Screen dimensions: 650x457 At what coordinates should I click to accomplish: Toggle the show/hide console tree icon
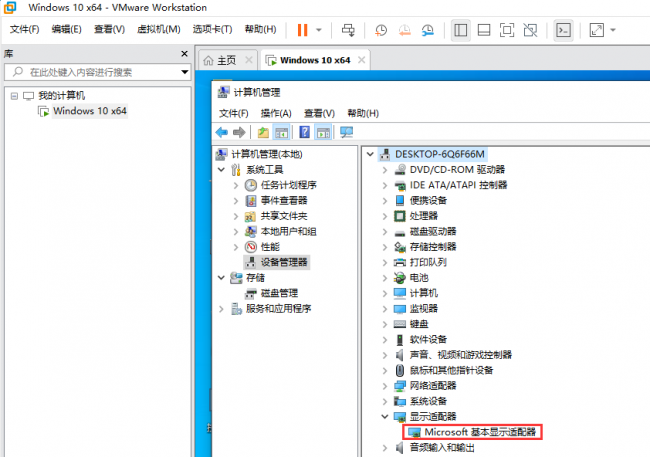(x=281, y=133)
